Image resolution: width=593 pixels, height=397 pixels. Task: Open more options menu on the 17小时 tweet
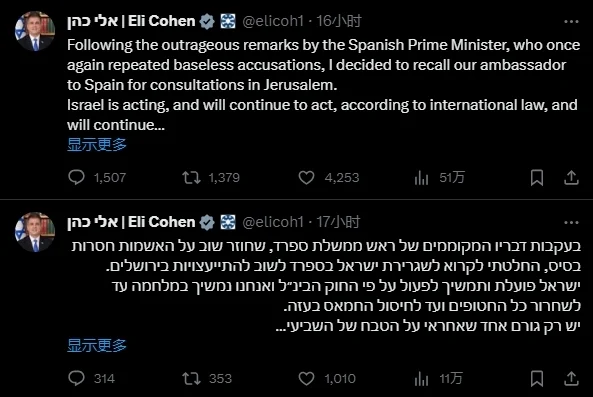pos(571,222)
